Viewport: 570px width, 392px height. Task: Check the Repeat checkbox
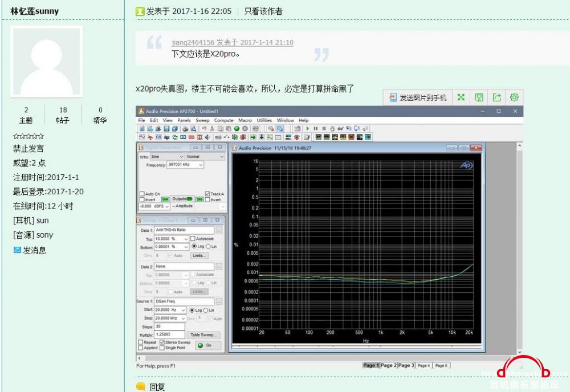coord(141,342)
